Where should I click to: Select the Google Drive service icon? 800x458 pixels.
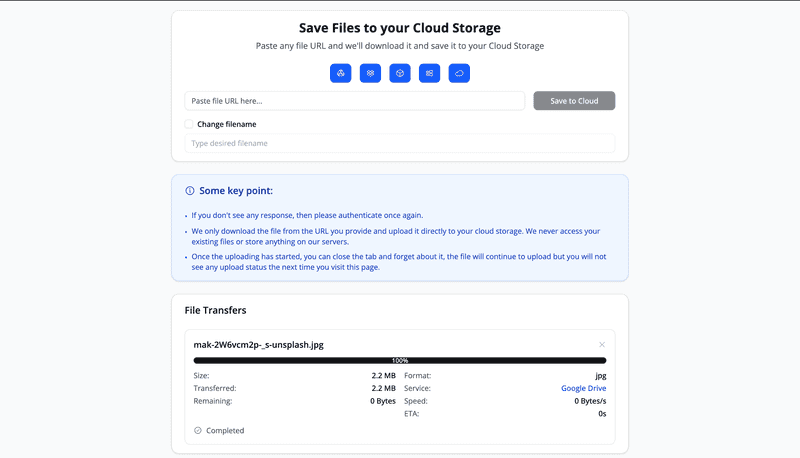pos(340,73)
